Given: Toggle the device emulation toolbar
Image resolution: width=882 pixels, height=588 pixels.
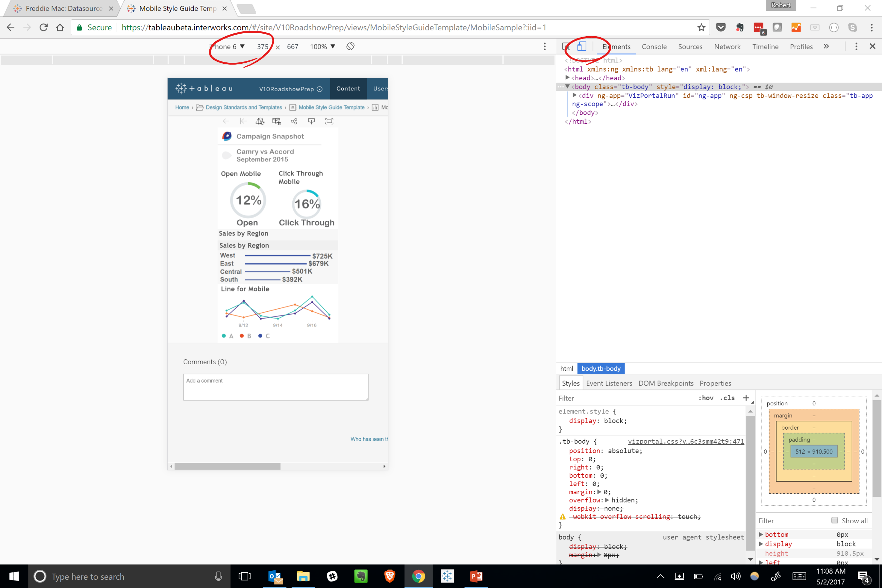Looking at the screenshot, I should click(581, 46).
